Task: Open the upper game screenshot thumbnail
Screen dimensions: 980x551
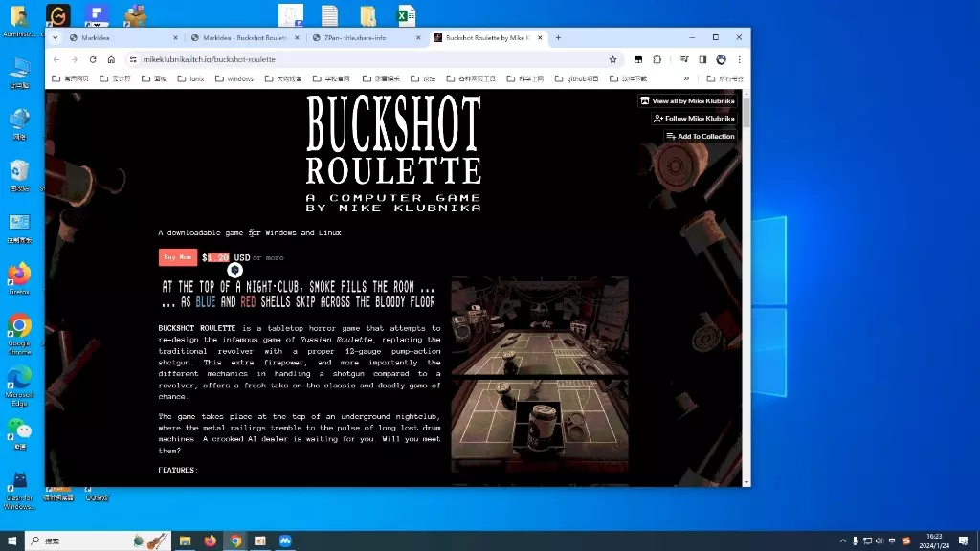Action: (540, 325)
